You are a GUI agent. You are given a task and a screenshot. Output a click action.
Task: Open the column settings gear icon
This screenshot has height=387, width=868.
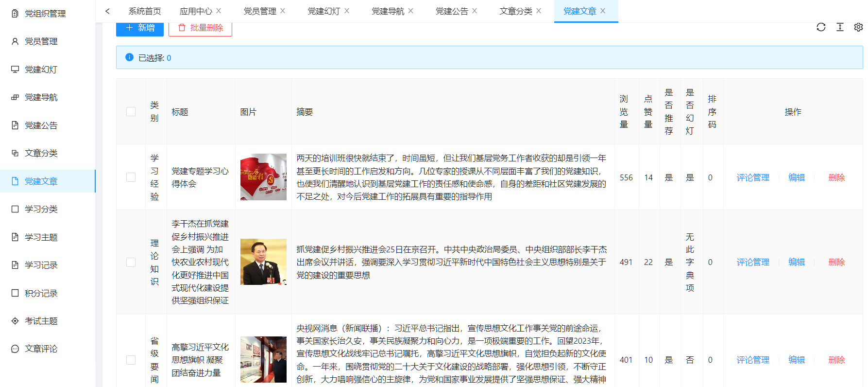[858, 27]
